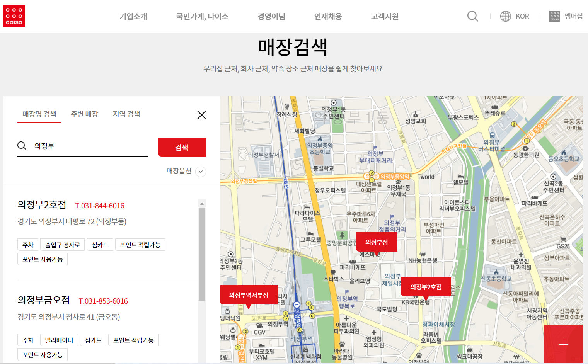Switch to the 지역 검색 tab
588x364 pixels.
click(126, 114)
